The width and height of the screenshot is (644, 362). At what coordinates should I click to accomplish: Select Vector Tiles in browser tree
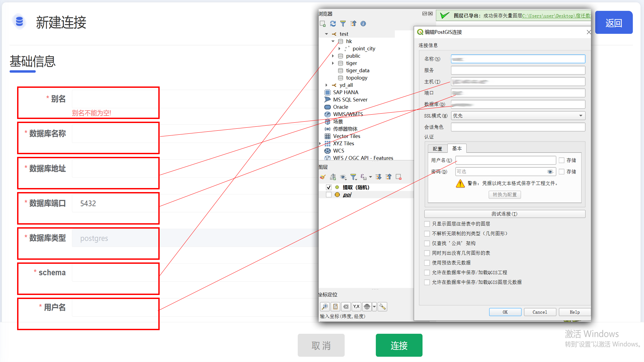[346, 136]
